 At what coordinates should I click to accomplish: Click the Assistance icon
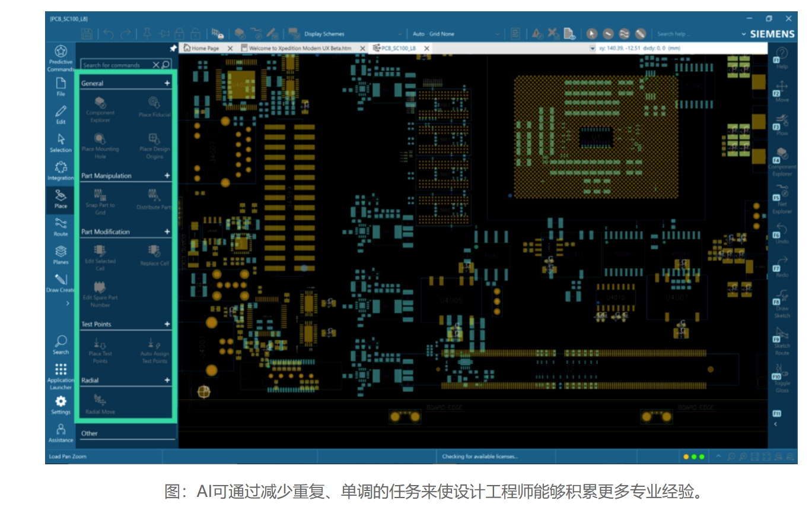60,432
